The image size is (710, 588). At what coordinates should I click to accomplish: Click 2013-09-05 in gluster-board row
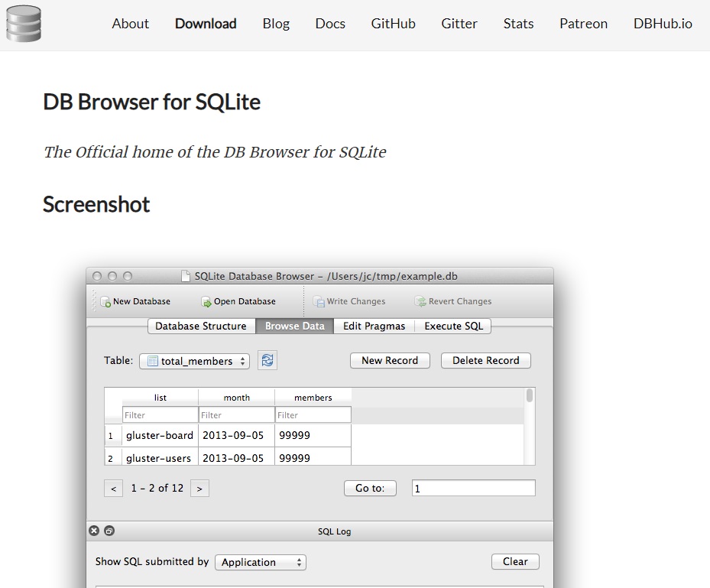coord(236,435)
